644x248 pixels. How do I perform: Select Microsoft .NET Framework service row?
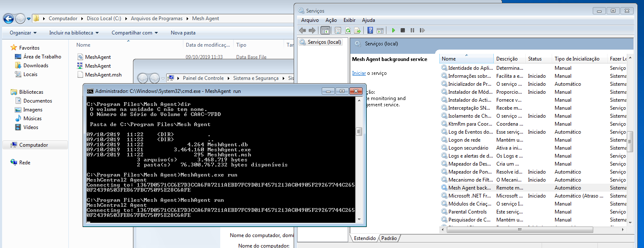534,196
